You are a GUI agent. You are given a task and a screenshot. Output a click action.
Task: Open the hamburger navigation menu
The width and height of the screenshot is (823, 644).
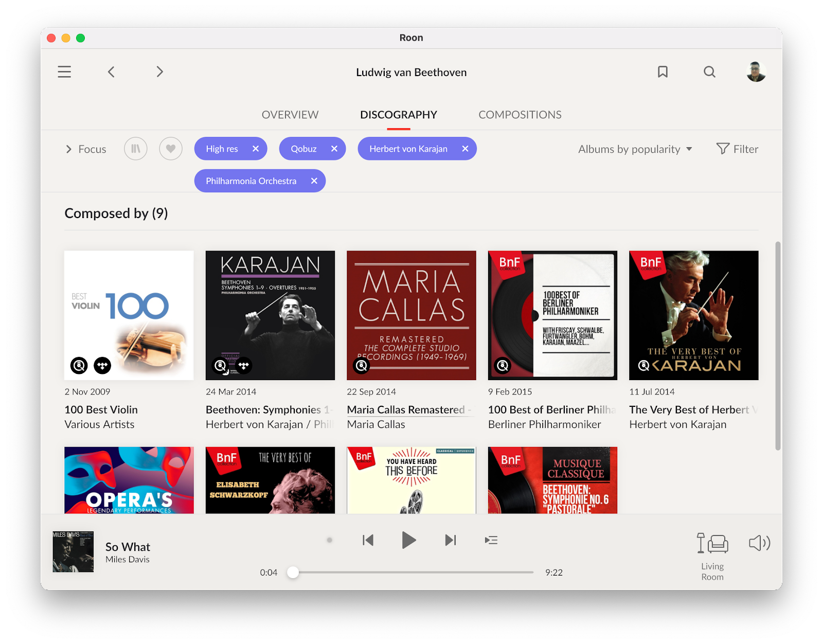coord(64,72)
